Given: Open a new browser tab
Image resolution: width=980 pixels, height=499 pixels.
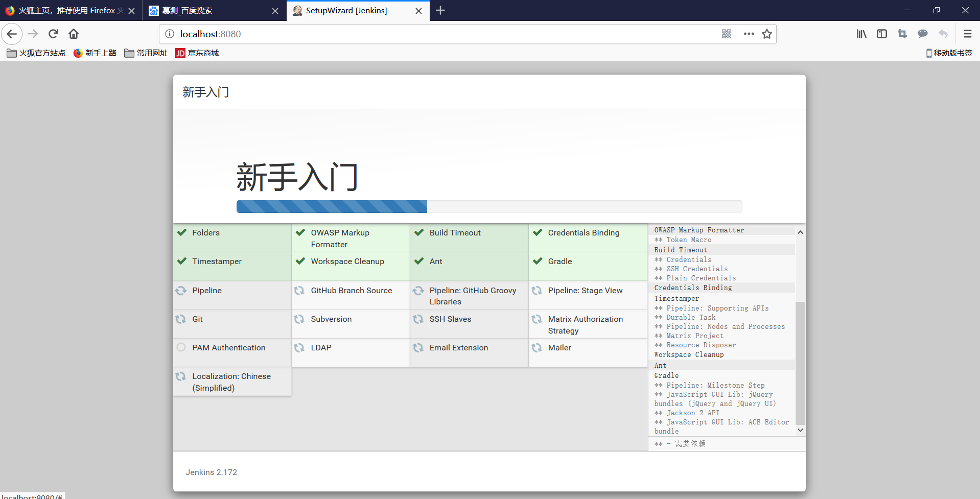Looking at the screenshot, I should point(440,11).
